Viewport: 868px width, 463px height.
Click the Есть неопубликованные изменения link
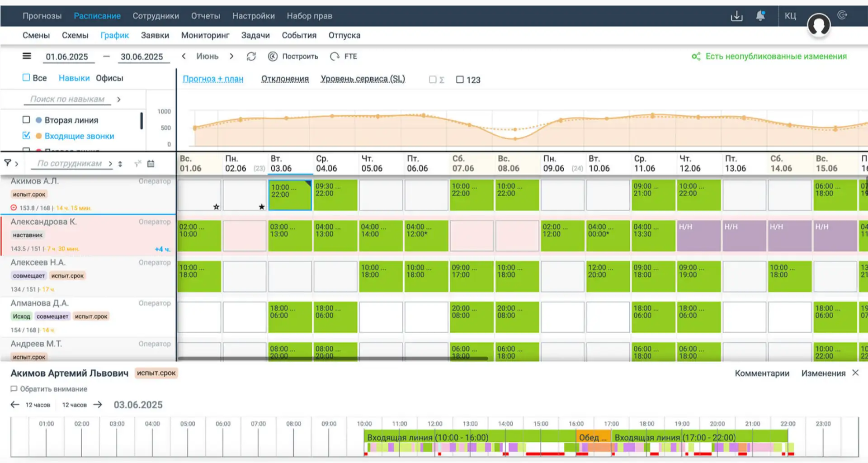pyautogui.click(x=776, y=56)
